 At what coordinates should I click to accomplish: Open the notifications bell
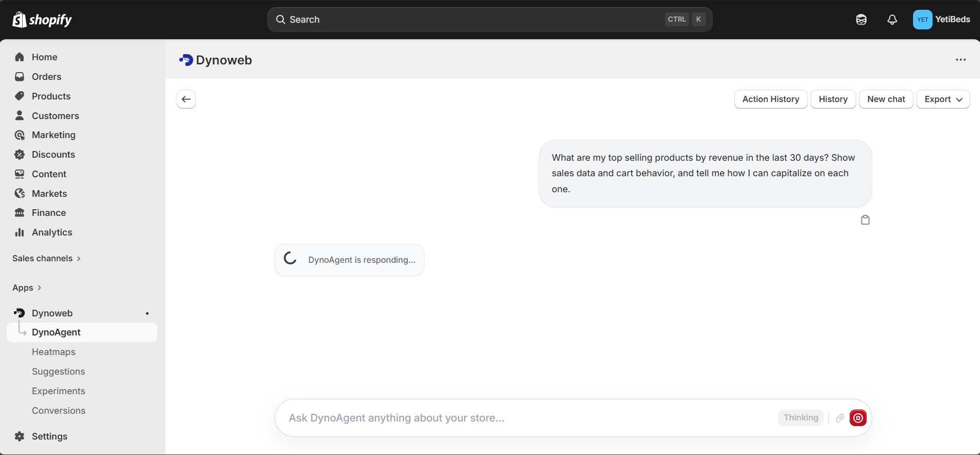click(x=892, y=20)
